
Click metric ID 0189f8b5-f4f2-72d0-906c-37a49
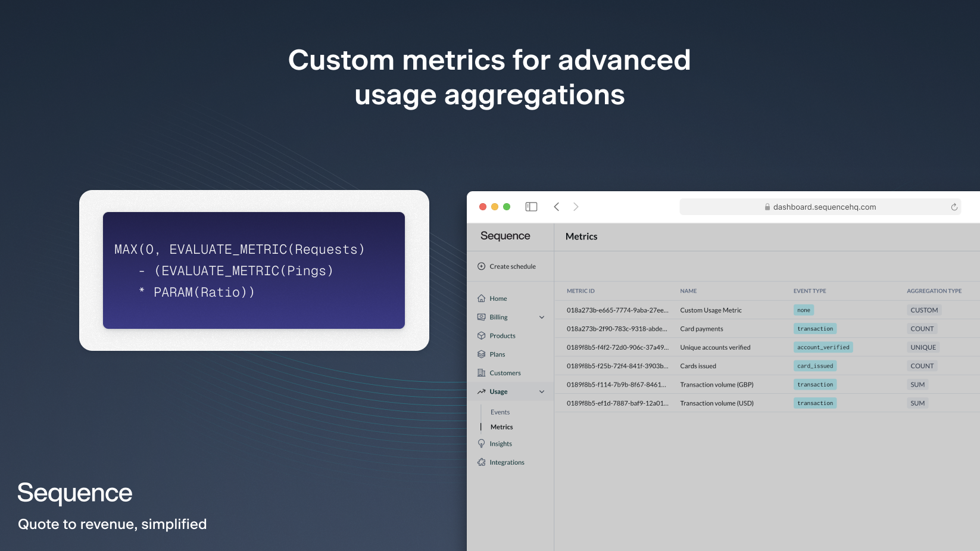click(x=617, y=347)
